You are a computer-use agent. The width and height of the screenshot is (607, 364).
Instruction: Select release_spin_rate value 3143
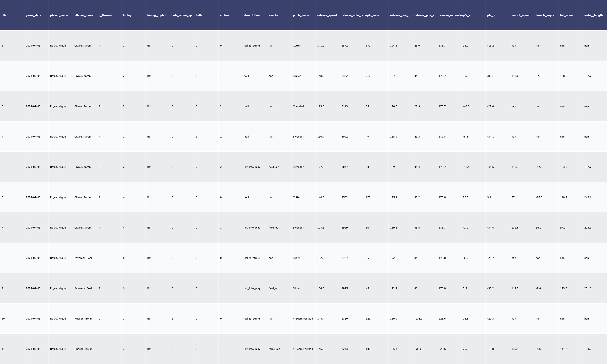click(345, 106)
